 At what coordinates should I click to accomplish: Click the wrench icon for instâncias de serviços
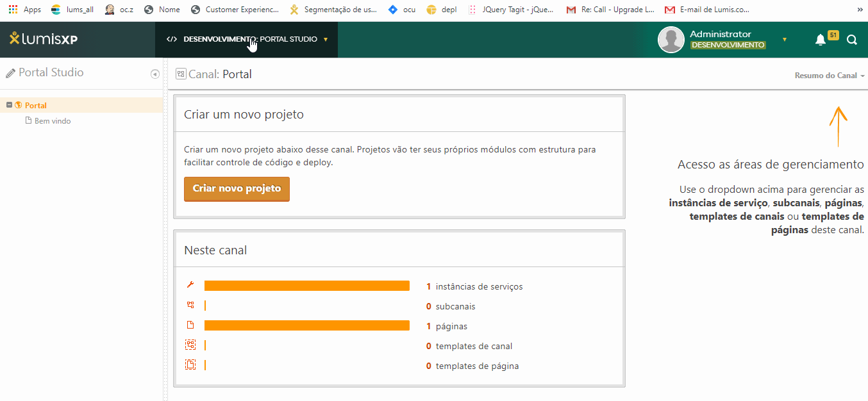(x=190, y=286)
